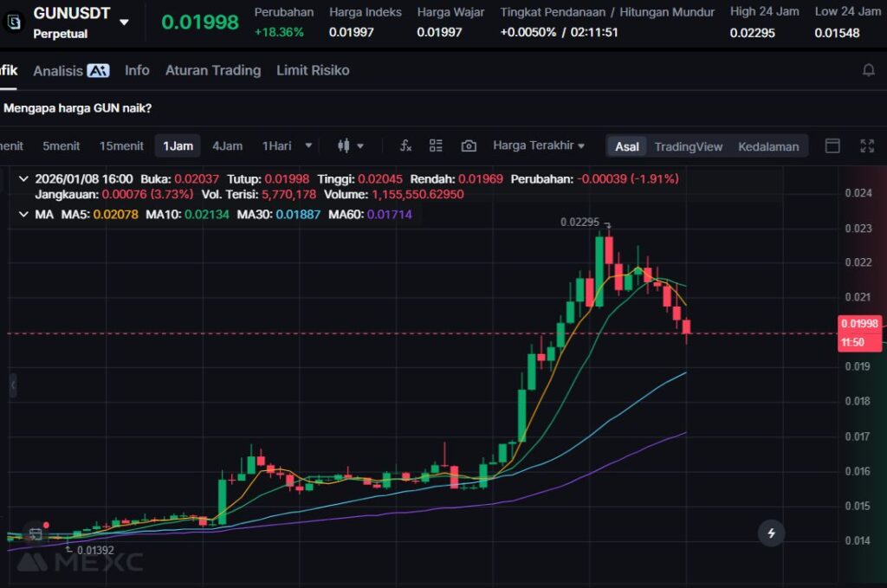Select the Asal chart mode
This screenshot has height=588, width=887.
tap(627, 146)
